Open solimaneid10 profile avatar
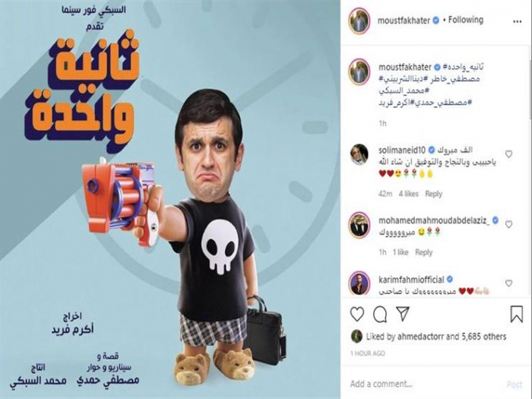Screen dimensions: 532x399 click(359, 154)
